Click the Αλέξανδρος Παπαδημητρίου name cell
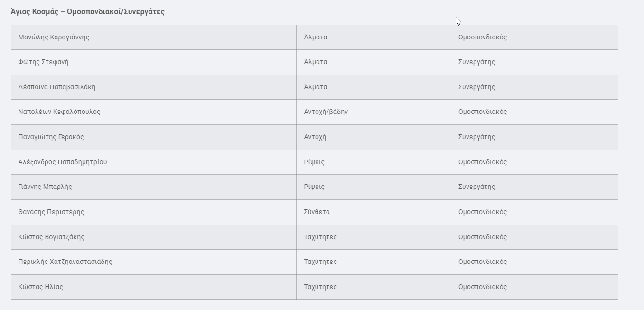The width and height of the screenshot is (644, 310). pyautogui.click(x=63, y=162)
